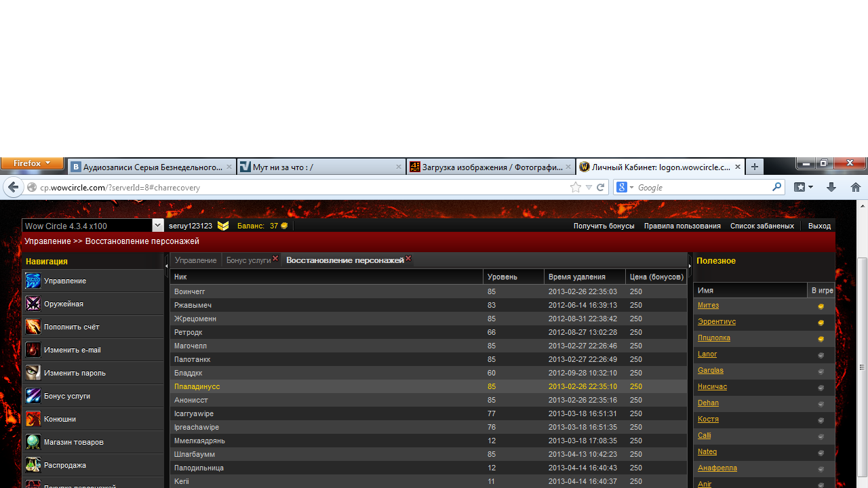Select the Icarryawipe character row

click(428, 413)
